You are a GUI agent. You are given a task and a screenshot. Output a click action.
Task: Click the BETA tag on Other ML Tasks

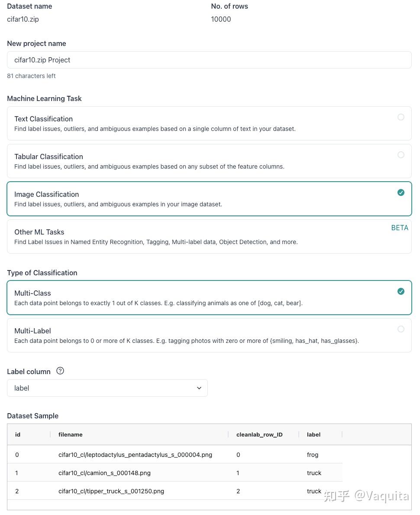[x=400, y=228]
